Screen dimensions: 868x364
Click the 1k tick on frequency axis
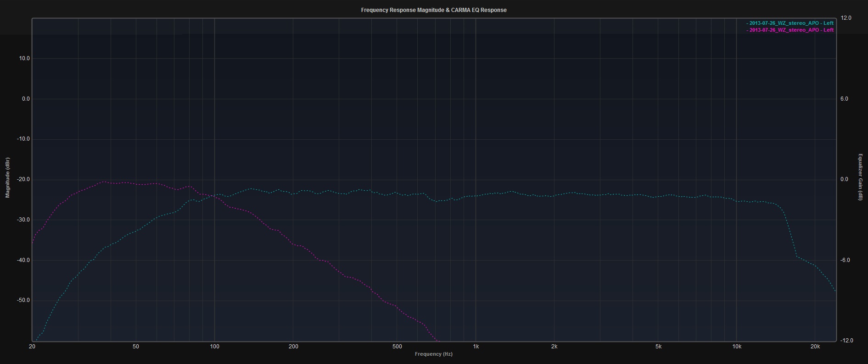click(x=476, y=347)
